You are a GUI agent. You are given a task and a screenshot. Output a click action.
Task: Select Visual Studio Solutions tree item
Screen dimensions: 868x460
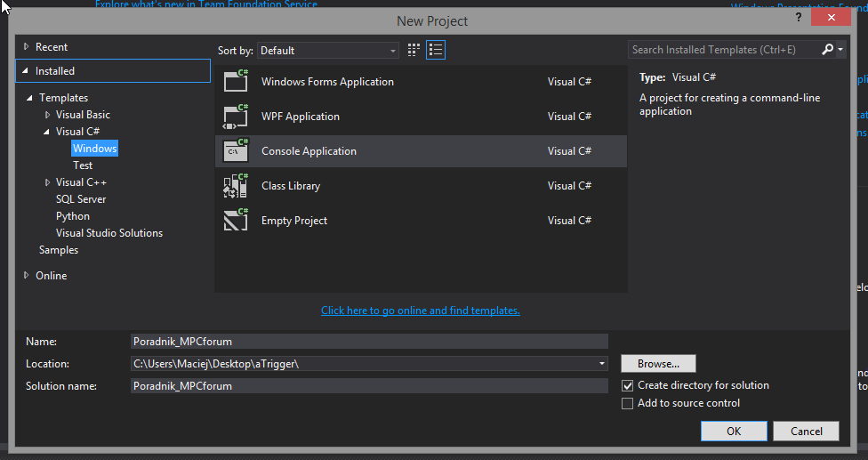pos(109,233)
